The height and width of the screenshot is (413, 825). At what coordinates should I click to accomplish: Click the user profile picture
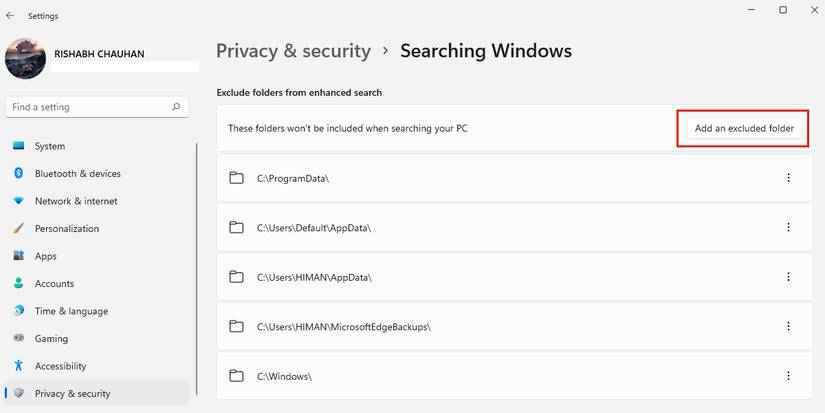tap(25, 59)
